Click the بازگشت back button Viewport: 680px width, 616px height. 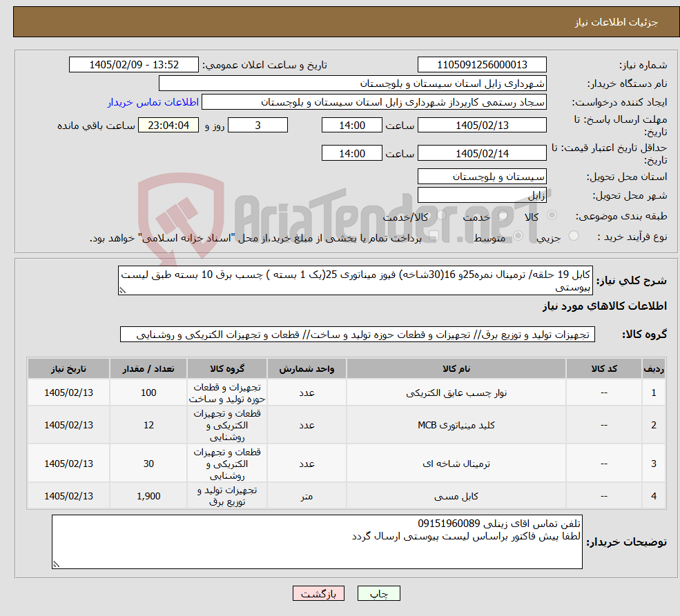pyautogui.click(x=318, y=593)
